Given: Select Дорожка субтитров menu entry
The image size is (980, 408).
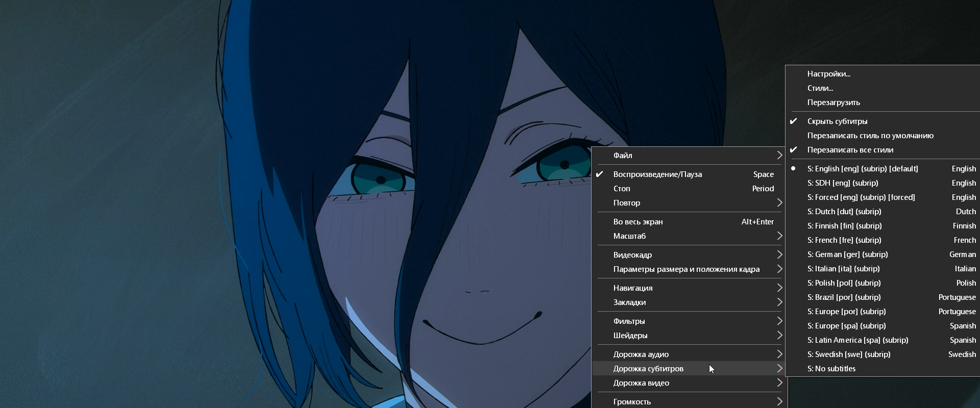Looking at the screenshot, I should [689, 369].
